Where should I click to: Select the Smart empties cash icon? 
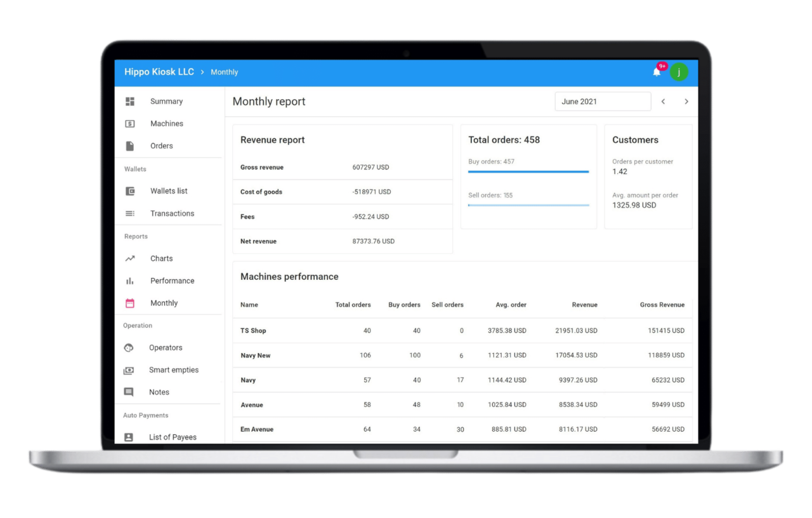tap(129, 370)
